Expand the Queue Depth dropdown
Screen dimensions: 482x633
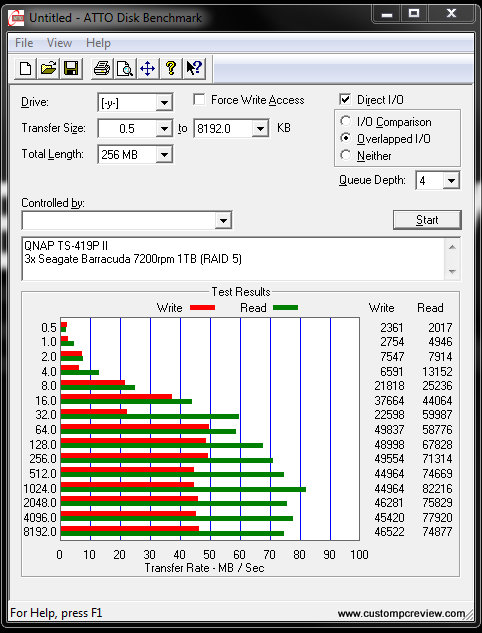pos(451,180)
